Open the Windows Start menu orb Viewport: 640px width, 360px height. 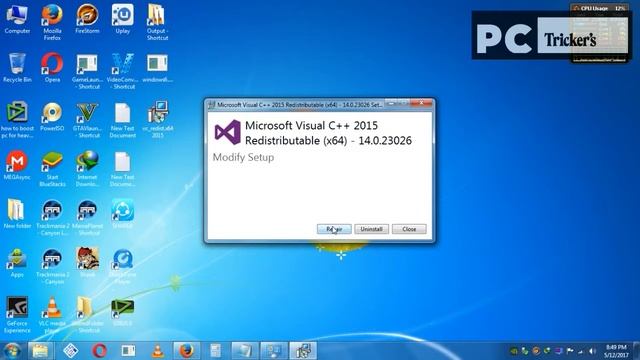coord(12,351)
